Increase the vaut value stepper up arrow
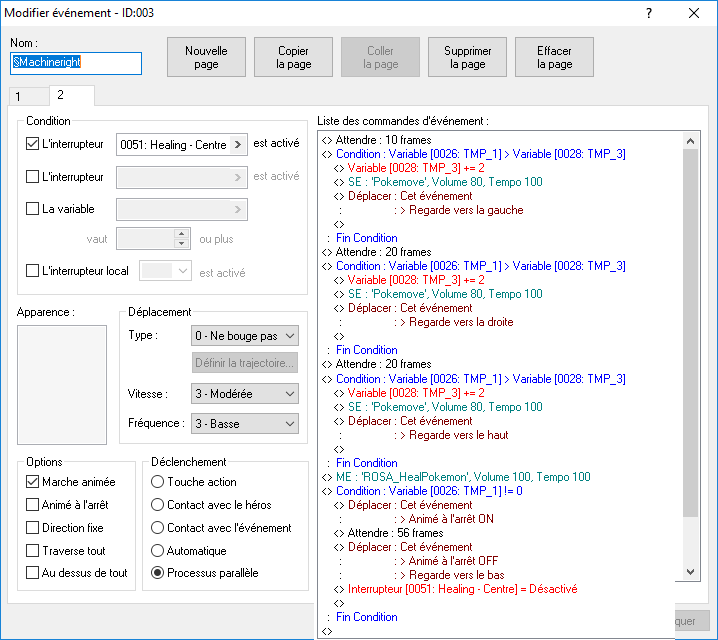The height and width of the screenshot is (640, 718). point(181,233)
